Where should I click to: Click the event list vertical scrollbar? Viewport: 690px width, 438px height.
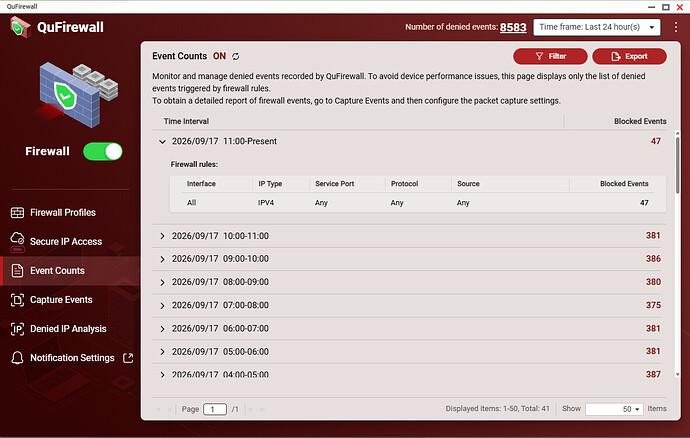(x=677, y=165)
